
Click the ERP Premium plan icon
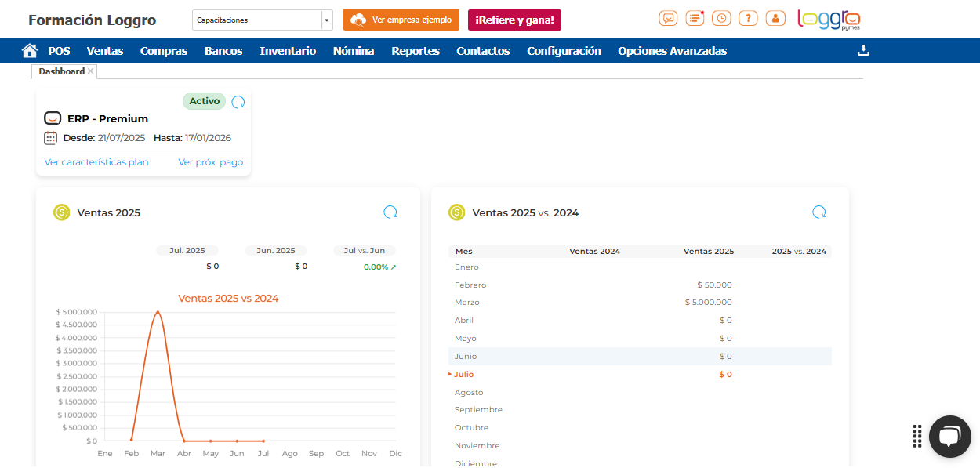[53, 118]
